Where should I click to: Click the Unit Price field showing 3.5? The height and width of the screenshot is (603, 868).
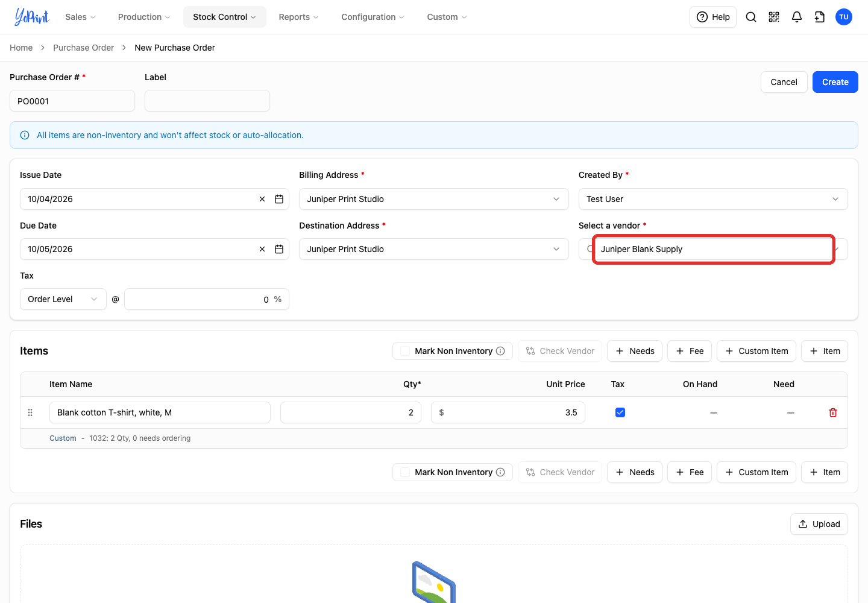(x=508, y=412)
